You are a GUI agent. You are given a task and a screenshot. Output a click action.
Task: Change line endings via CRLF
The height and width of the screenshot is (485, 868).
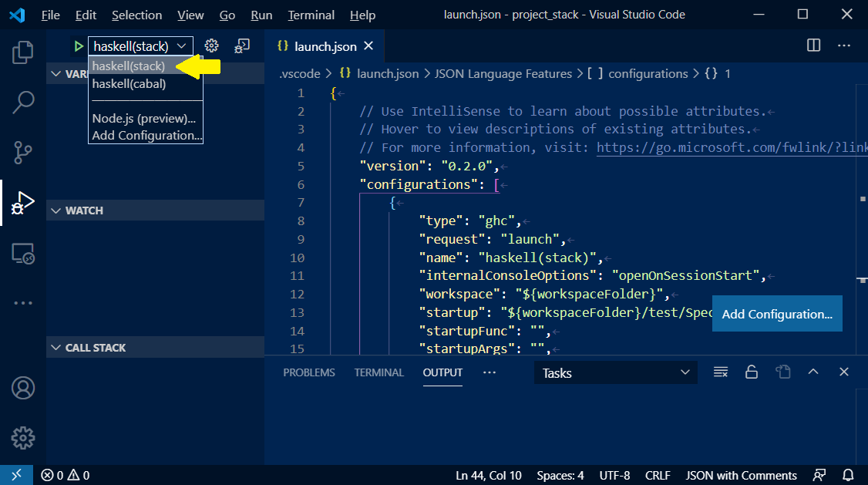pyautogui.click(x=658, y=475)
